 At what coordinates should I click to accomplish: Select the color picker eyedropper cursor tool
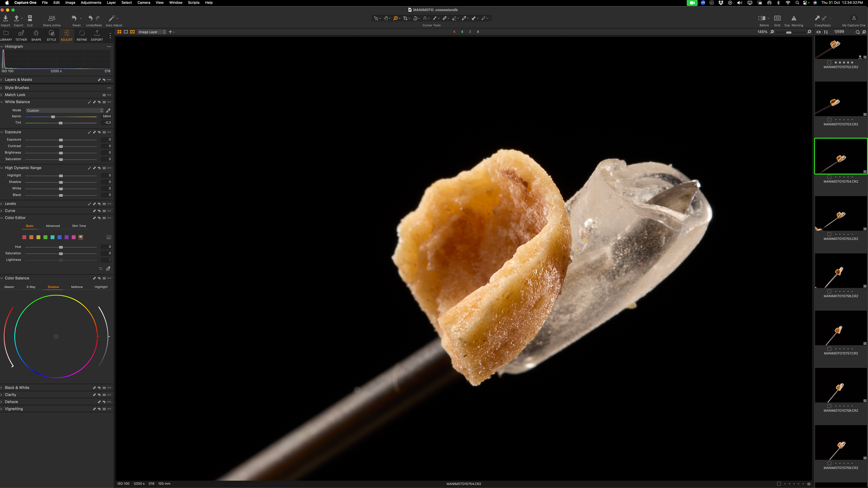(x=464, y=18)
